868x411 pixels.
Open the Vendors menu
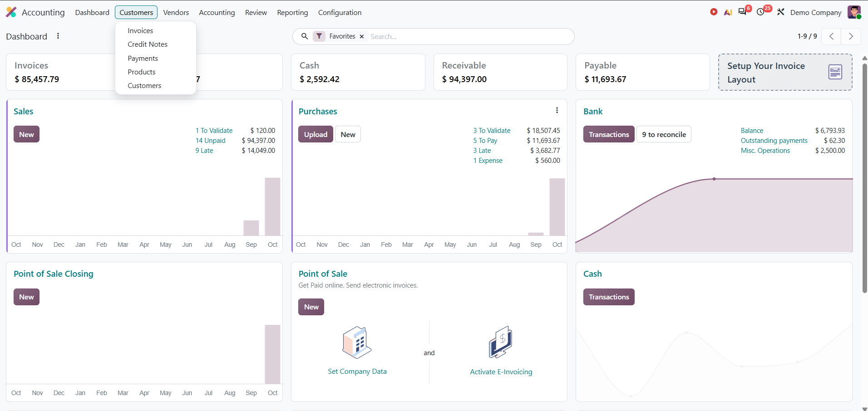(176, 12)
